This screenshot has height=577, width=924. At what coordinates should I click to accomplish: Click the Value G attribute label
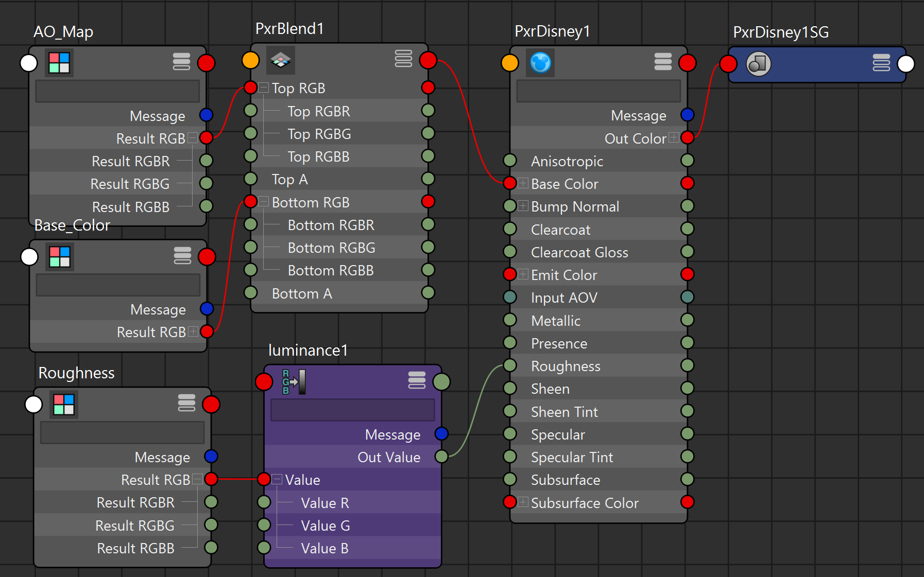[x=326, y=526]
